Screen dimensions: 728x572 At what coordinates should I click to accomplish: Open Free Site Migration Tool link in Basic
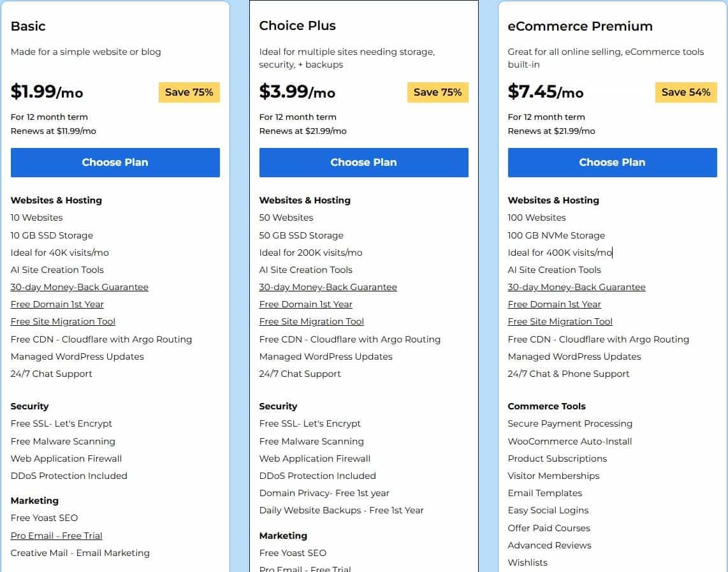point(62,321)
